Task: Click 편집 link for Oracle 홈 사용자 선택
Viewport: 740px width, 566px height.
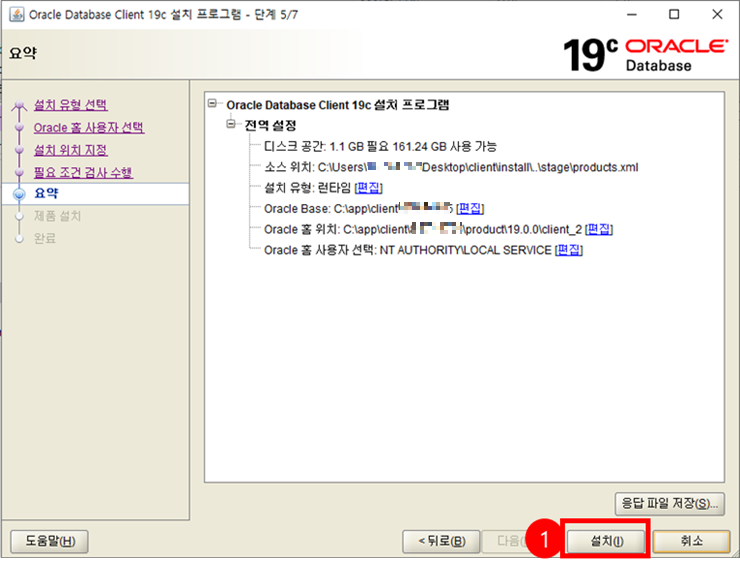Action: coord(569,250)
